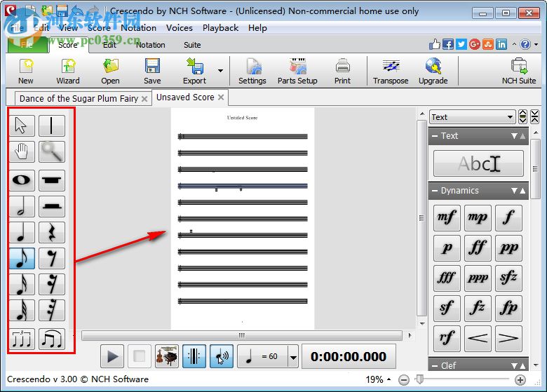This screenshot has height=392, width=547.
Task: Open Parts Setup
Action: coord(297,72)
